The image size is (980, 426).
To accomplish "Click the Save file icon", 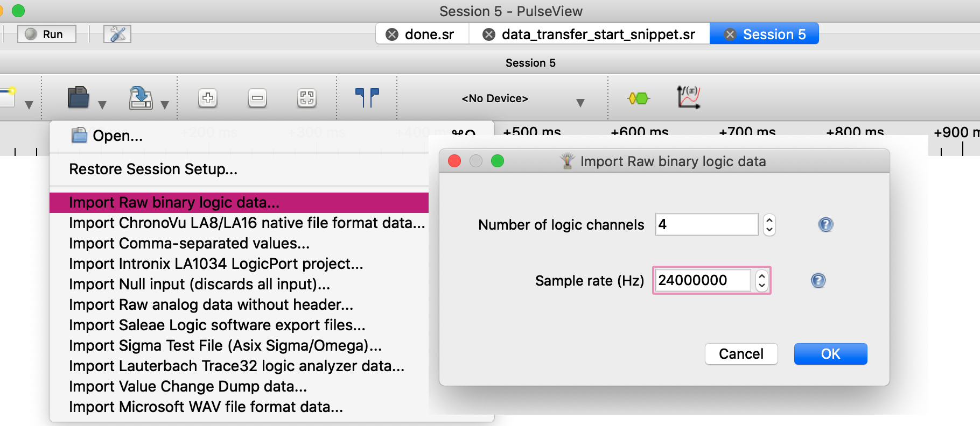I will point(141,98).
